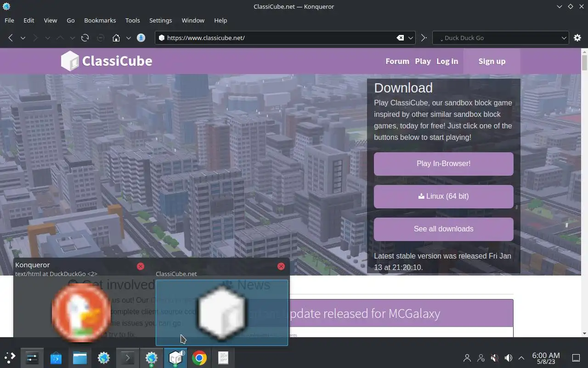The height and width of the screenshot is (368, 588).
Task: Open the View menu
Action: [x=51, y=20]
